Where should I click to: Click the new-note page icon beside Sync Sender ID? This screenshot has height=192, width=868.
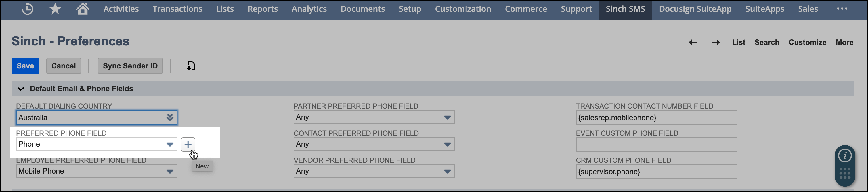coord(191,66)
